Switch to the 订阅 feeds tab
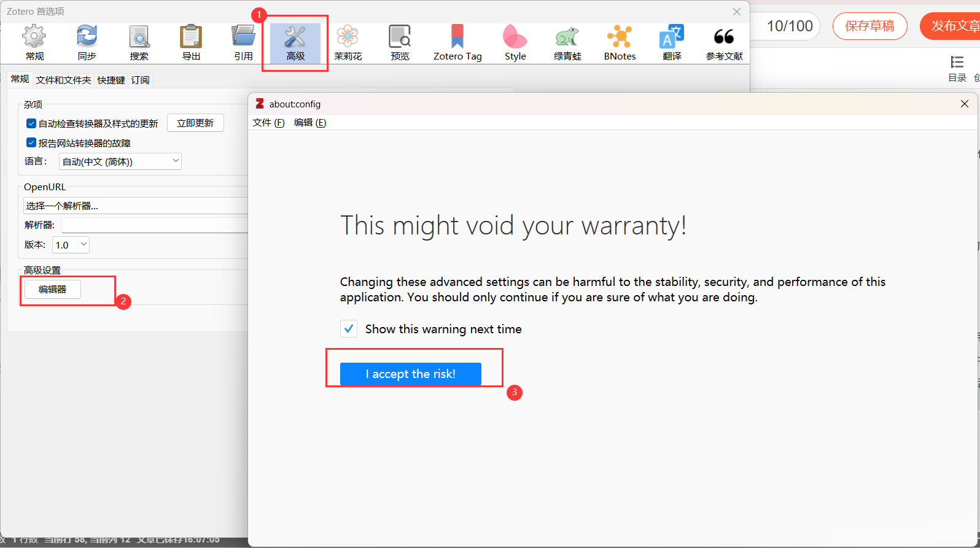This screenshot has width=980, height=548. (140, 80)
